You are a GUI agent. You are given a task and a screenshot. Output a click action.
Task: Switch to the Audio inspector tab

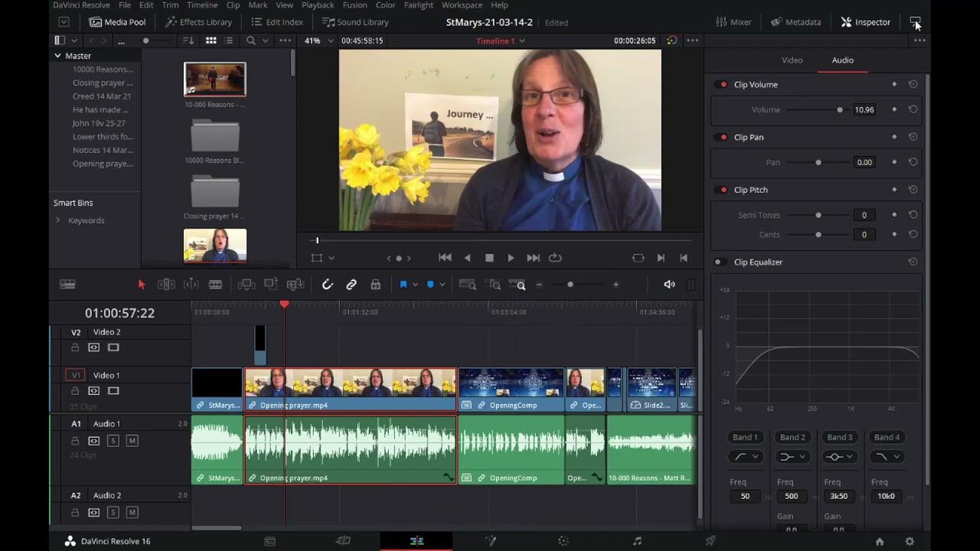click(842, 60)
